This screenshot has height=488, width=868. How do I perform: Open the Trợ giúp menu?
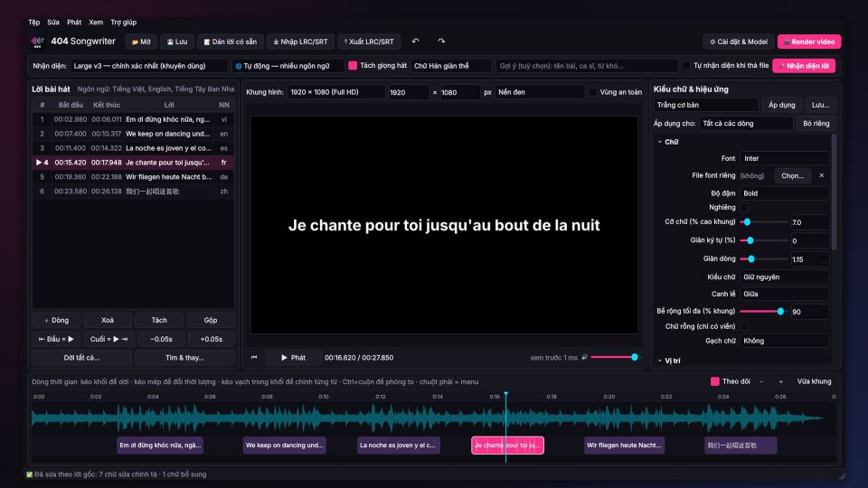124,22
